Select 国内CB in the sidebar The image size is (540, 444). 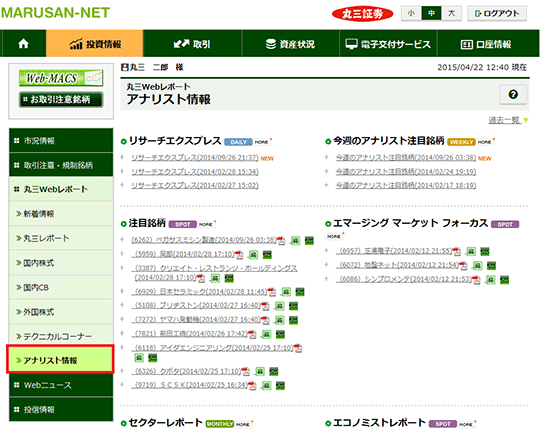coord(61,287)
